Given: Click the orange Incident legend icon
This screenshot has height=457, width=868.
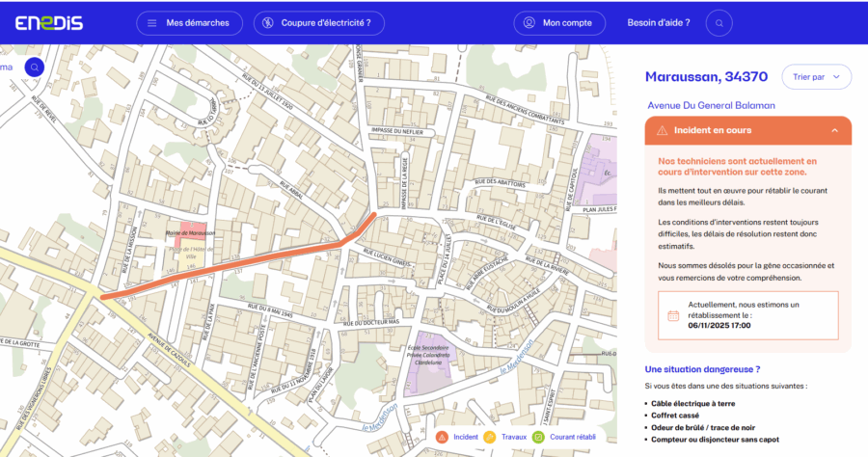Looking at the screenshot, I should point(441,437).
